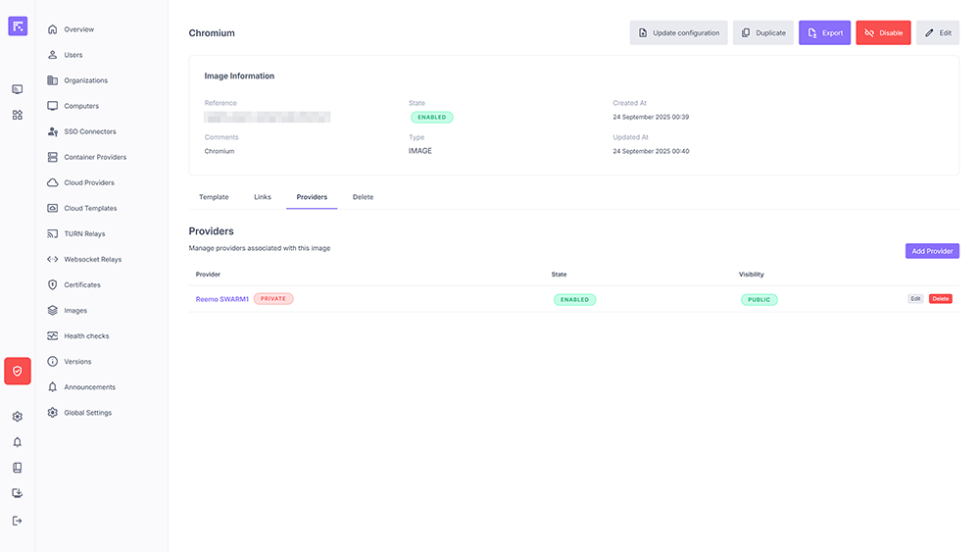The width and height of the screenshot is (980, 552).
Task: Open the Reemo SWARM1 provider link
Action: click(x=222, y=299)
